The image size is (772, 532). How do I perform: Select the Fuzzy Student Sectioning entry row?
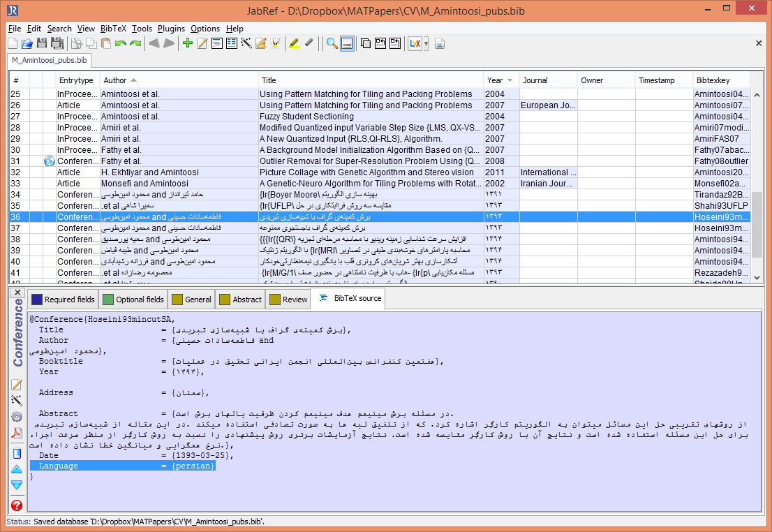pos(380,117)
